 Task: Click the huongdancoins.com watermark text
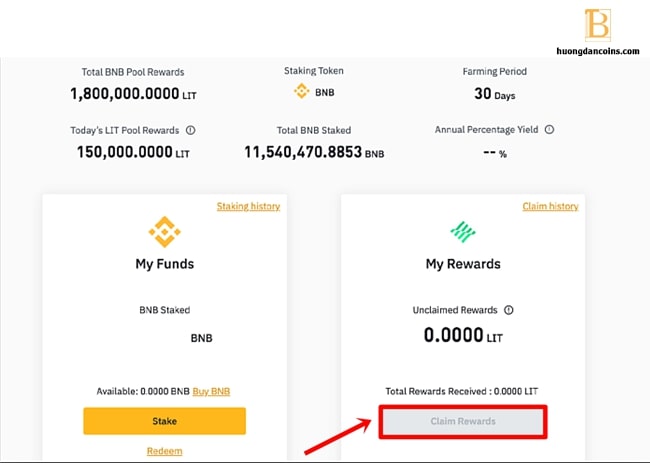pos(597,51)
